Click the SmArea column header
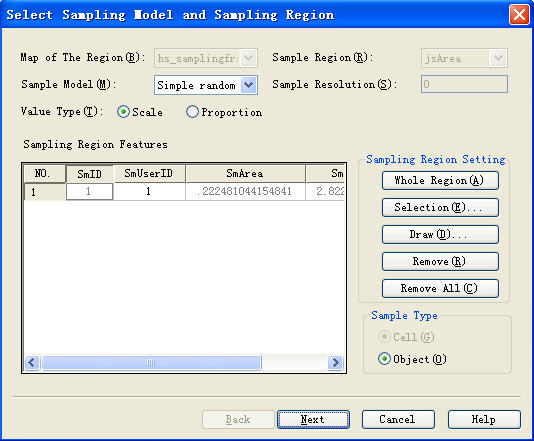 coord(245,174)
